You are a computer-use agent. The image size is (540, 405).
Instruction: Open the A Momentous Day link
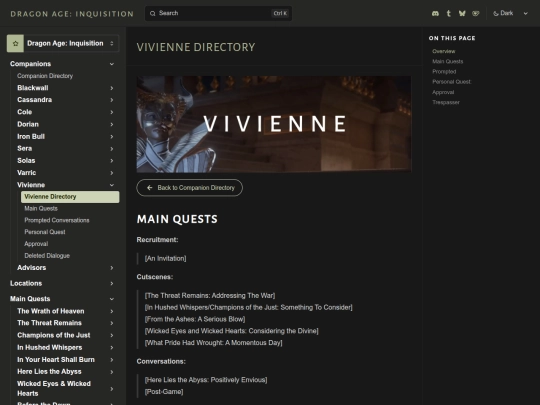pos(213,343)
